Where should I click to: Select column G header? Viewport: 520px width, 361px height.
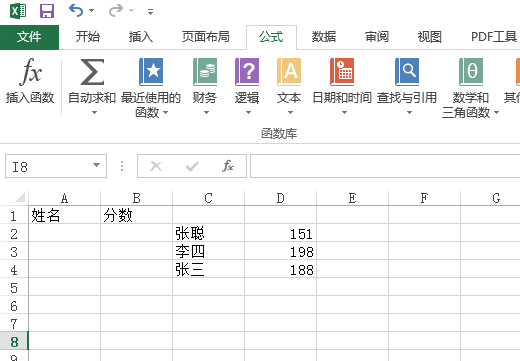tap(491, 198)
